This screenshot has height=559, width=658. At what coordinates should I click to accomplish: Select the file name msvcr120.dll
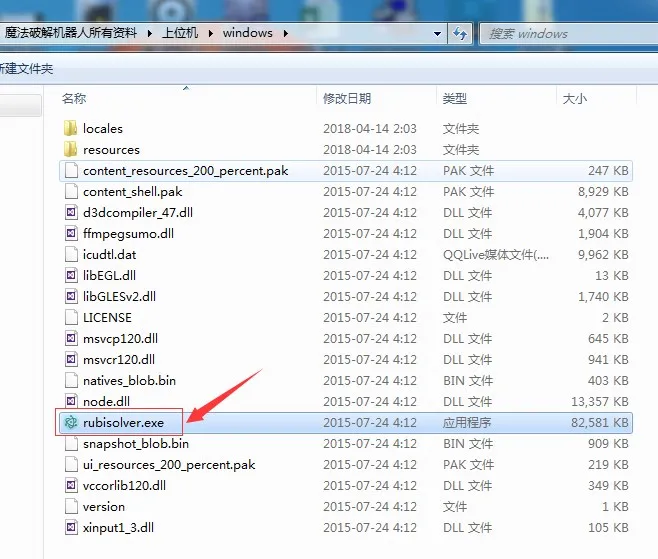point(119,359)
